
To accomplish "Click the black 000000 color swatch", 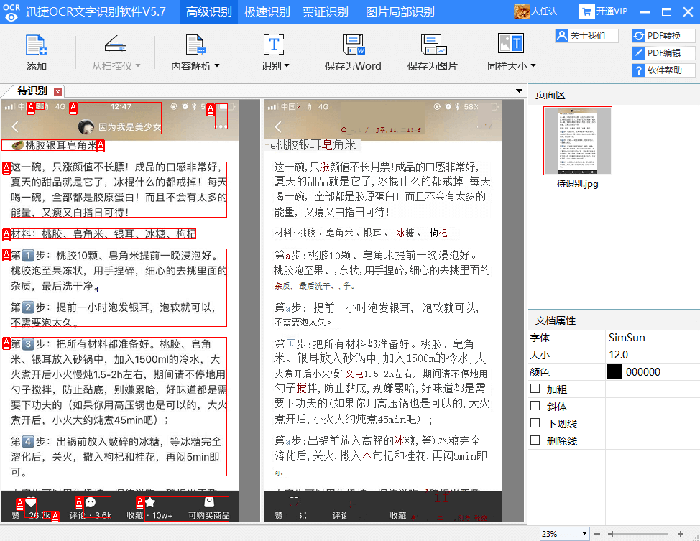I will (x=615, y=372).
